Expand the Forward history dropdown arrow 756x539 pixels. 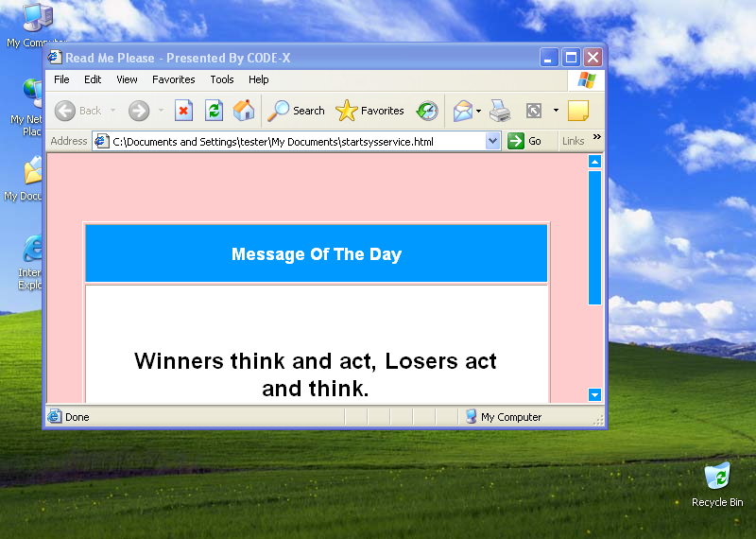point(161,111)
